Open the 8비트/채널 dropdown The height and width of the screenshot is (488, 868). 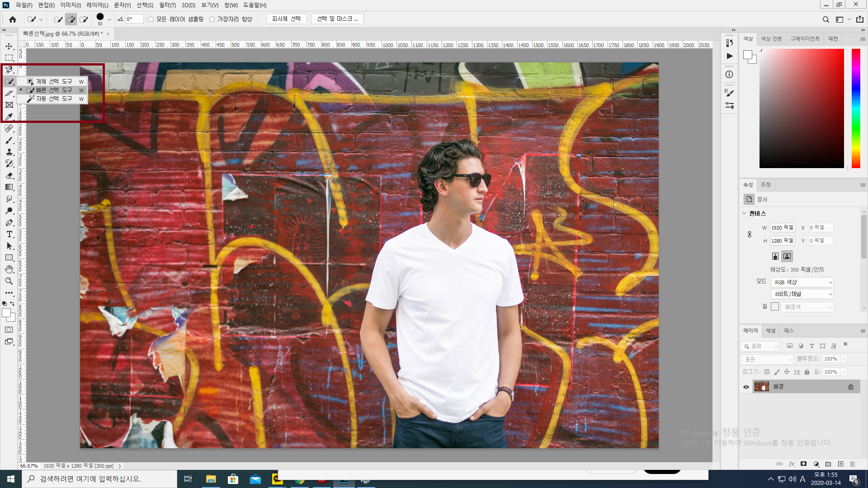pos(802,294)
